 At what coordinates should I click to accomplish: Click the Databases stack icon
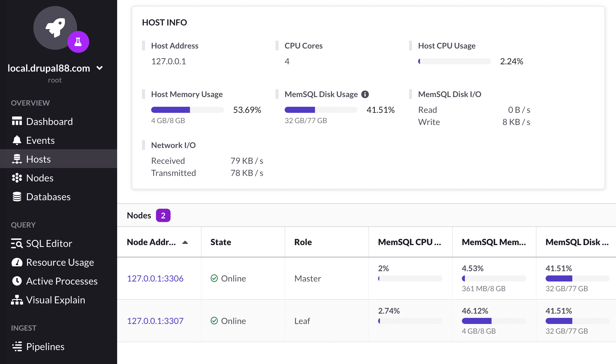tap(17, 197)
